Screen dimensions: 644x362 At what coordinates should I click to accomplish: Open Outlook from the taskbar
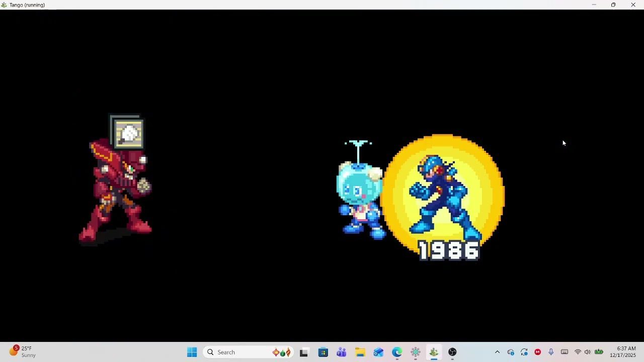[378, 352]
